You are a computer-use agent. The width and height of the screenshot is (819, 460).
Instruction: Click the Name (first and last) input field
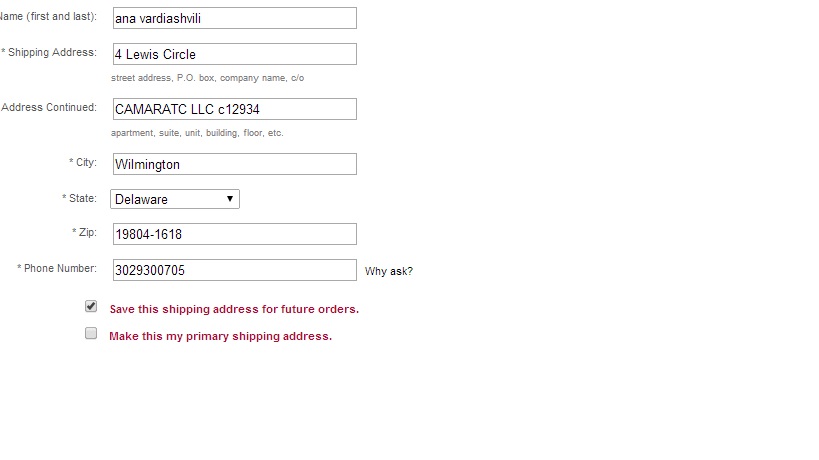click(x=234, y=18)
